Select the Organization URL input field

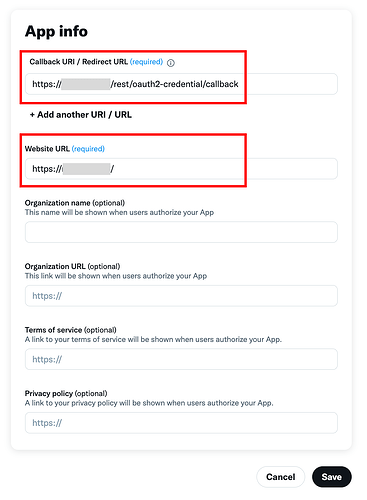181,296
